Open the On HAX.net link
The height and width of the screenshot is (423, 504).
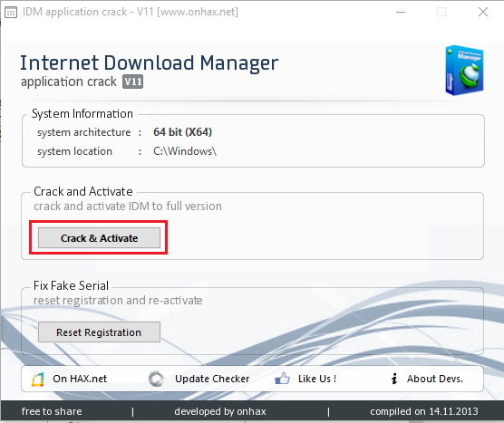pyautogui.click(x=80, y=379)
